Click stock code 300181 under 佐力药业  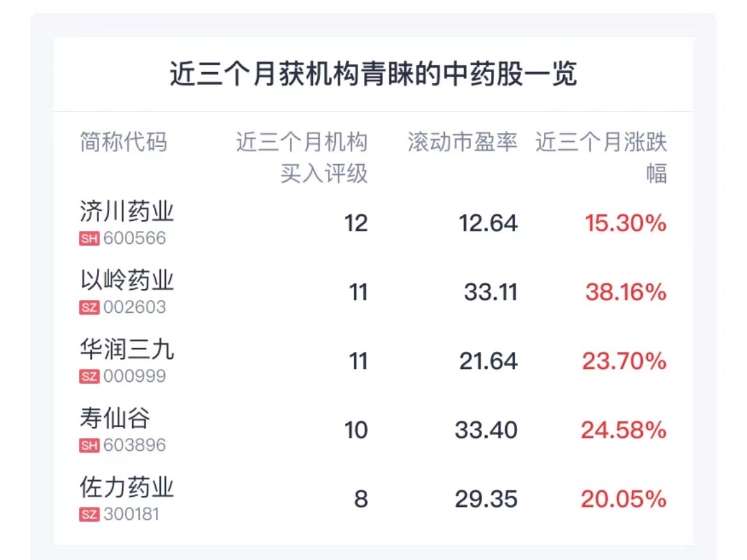130,515
